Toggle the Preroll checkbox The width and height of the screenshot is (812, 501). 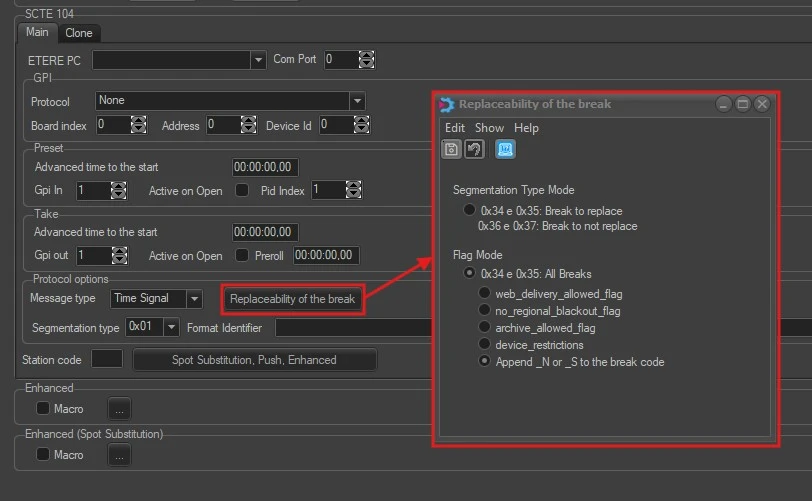click(x=241, y=255)
